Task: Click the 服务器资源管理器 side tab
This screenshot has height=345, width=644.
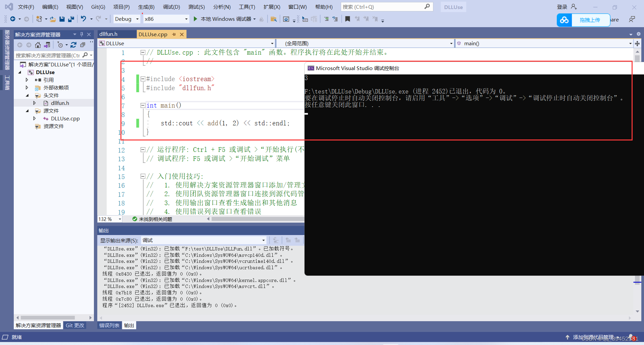Action: 7,50
